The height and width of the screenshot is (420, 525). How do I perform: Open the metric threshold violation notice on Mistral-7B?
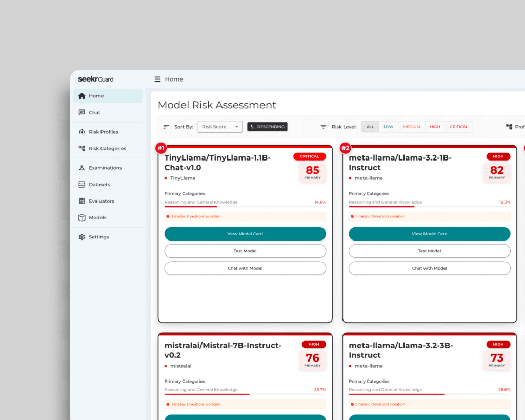coord(245,404)
